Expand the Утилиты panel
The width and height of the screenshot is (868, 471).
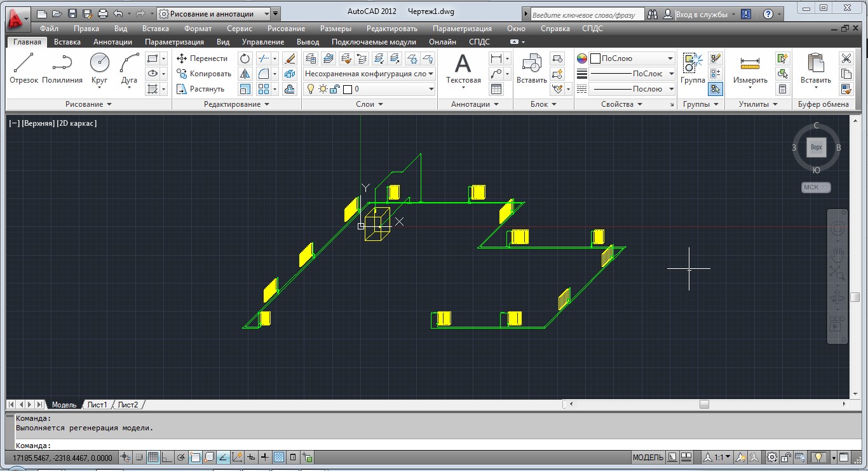[x=758, y=104]
